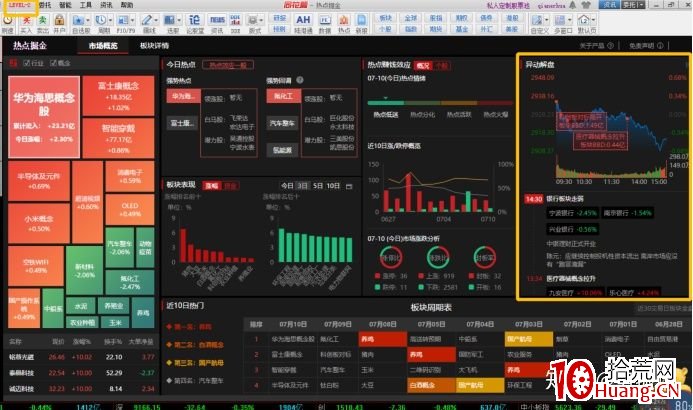Click the 美股 toolbar button
Image resolution: width=693 pixels, height=410 pixels.
pos(512,29)
